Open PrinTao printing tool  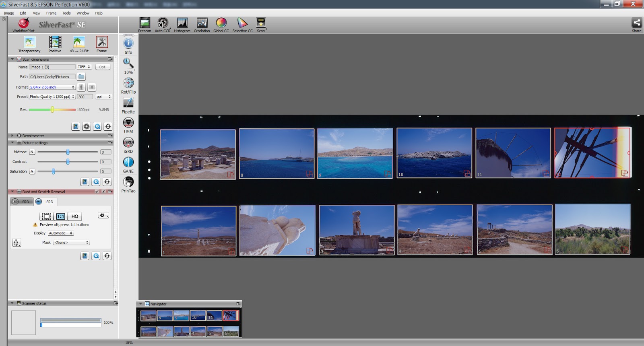(x=128, y=184)
